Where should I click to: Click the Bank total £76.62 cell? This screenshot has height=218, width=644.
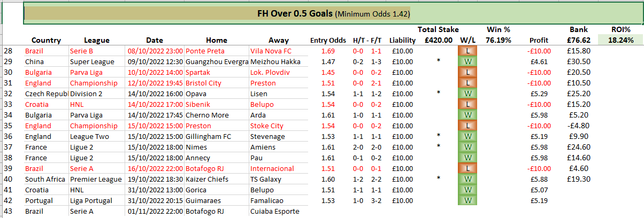point(577,40)
